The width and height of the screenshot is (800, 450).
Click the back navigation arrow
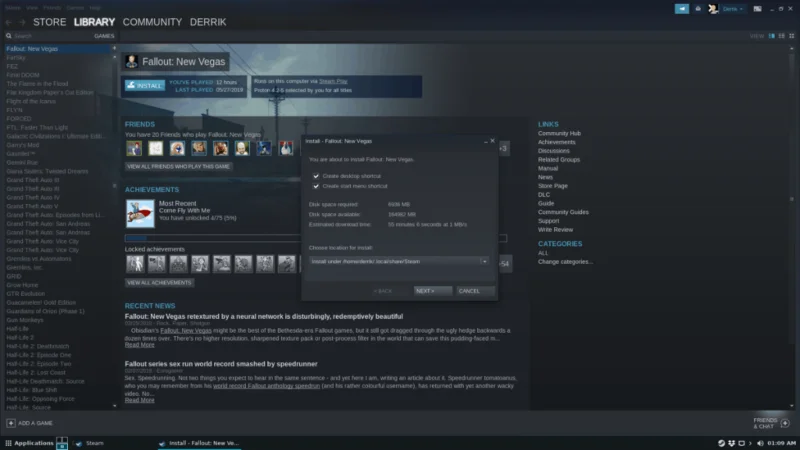[x=9, y=22]
